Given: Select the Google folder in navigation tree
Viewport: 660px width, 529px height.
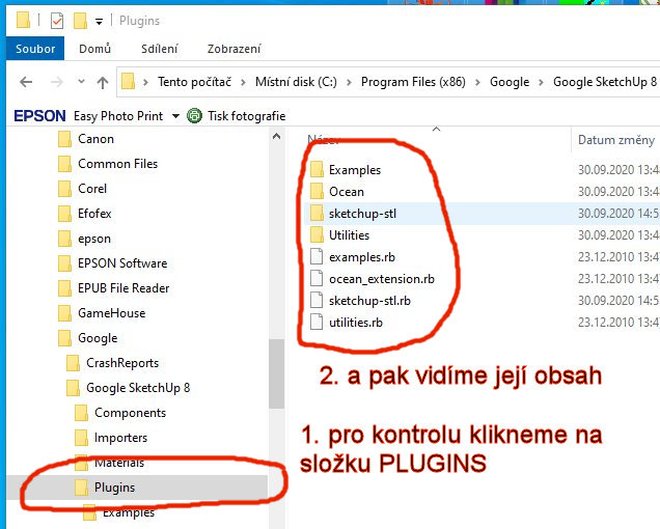Looking at the screenshot, I should [98, 338].
